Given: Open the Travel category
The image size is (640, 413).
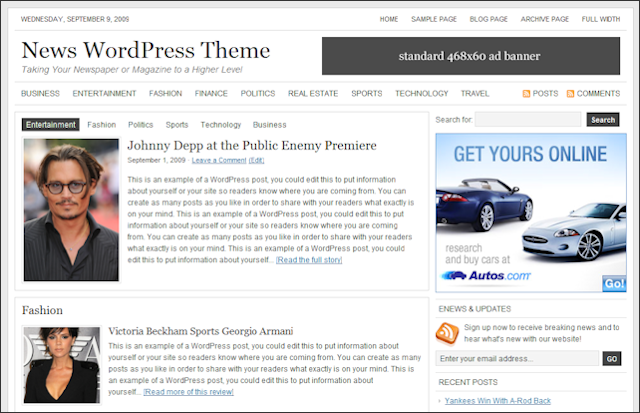Looking at the screenshot, I should 475,93.
